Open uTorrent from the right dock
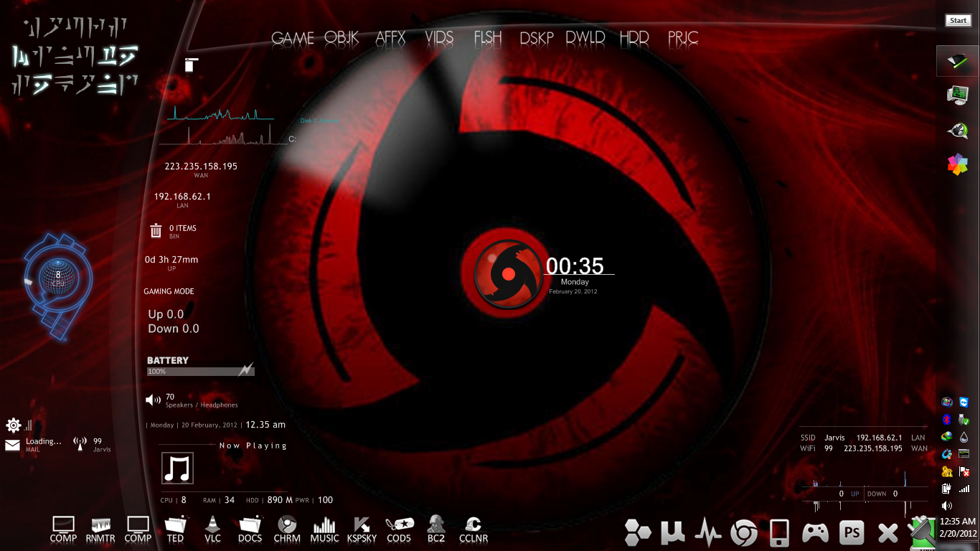Image resolution: width=980 pixels, height=551 pixels. [674, 532]
